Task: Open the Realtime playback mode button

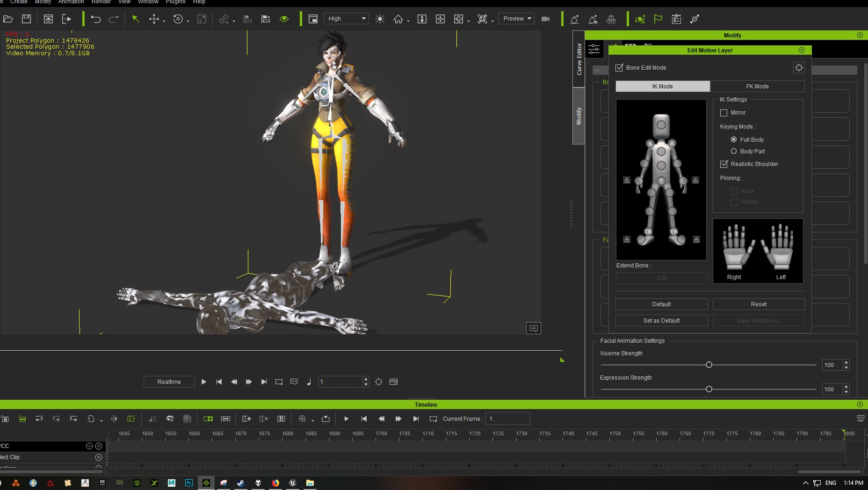Action: click(x=169, y=382)
